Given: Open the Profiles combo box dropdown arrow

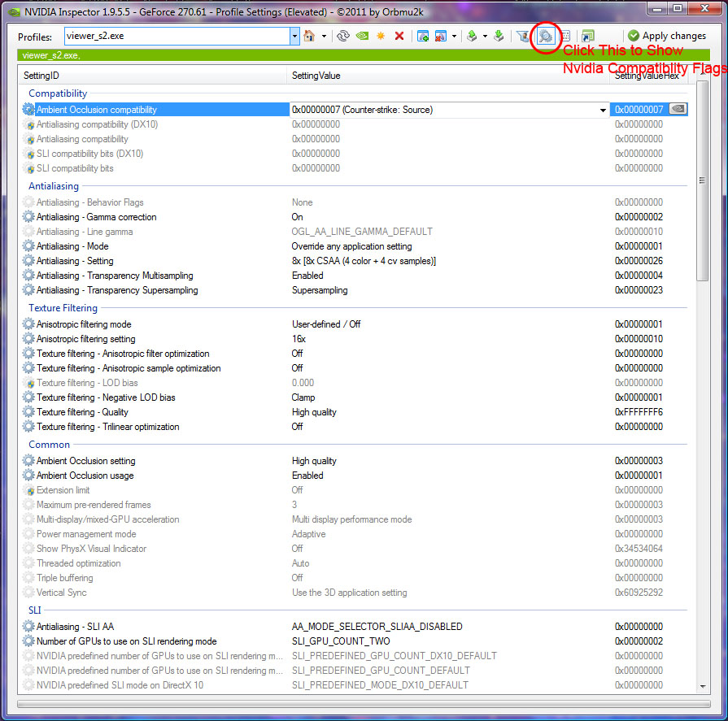Looking at the screenshot, I should click(x=294, y=37).
